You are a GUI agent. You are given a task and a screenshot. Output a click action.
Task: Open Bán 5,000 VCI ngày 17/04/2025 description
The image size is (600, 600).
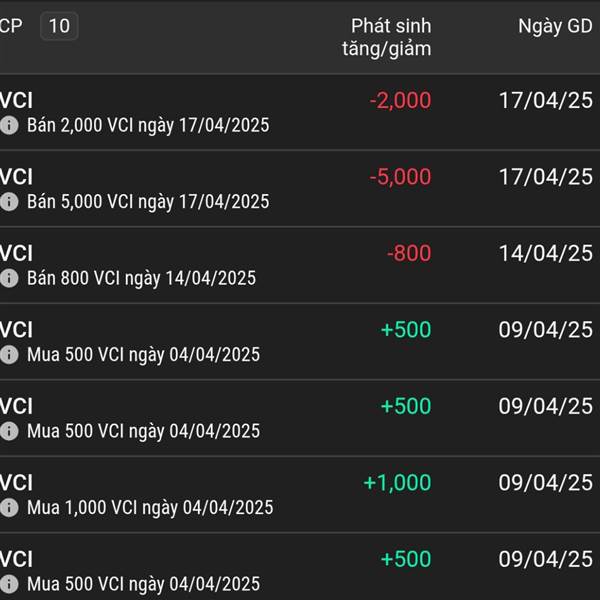[148, 202]
